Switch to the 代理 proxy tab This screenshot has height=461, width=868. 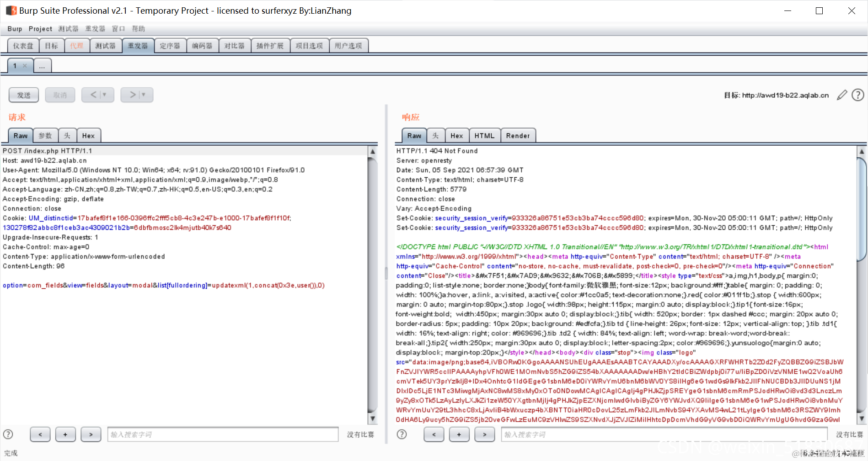click(x=77, y=46)
